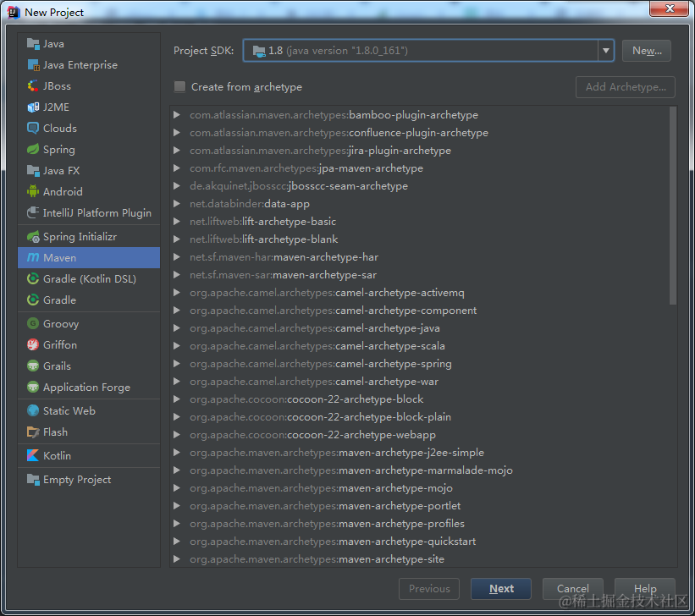Click the JBoss icon in sidebar
This screenshot has width=695, height=616.
point(33,86)
